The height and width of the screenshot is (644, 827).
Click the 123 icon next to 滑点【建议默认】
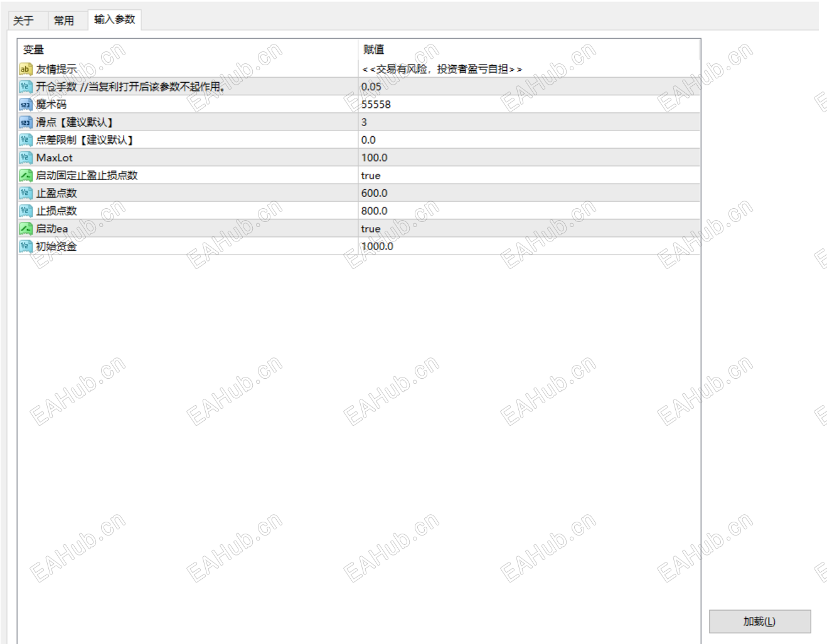24,122
